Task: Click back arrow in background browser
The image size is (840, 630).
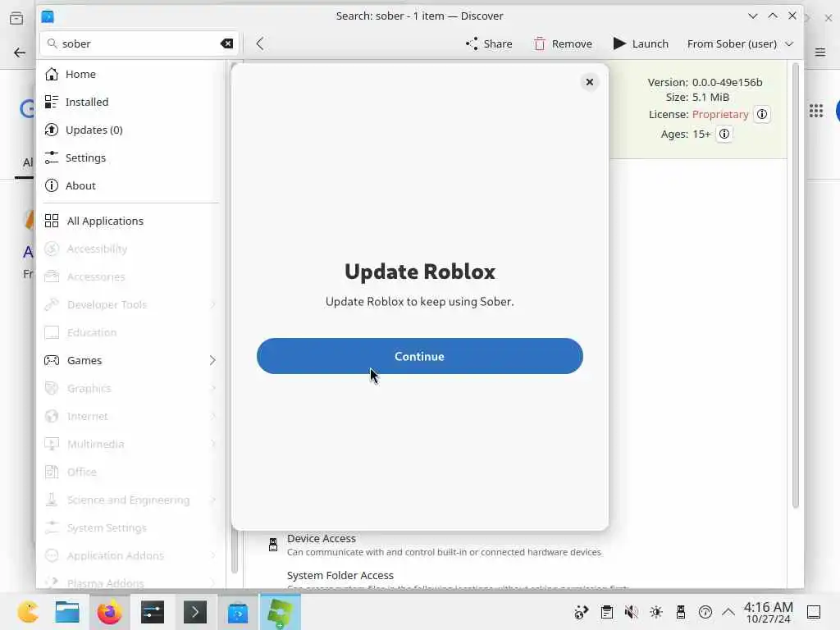Action: [x=20, y=52]
